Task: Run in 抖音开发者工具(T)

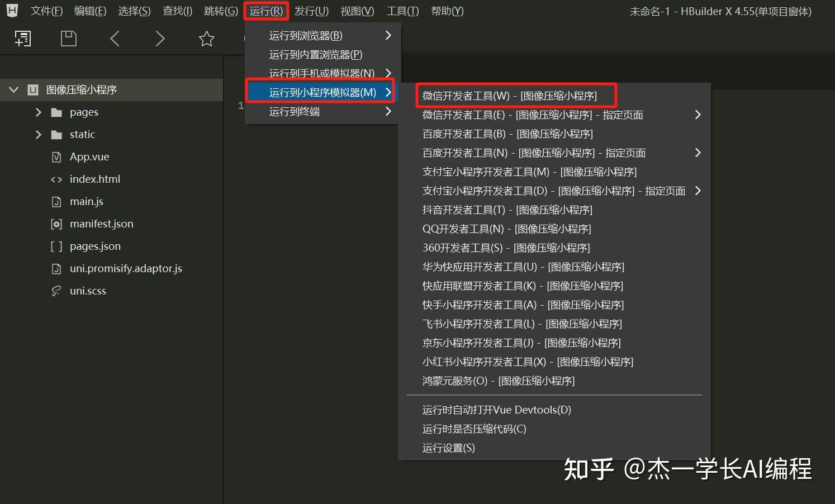Action: pyautogui.click(x=554, y=210)
